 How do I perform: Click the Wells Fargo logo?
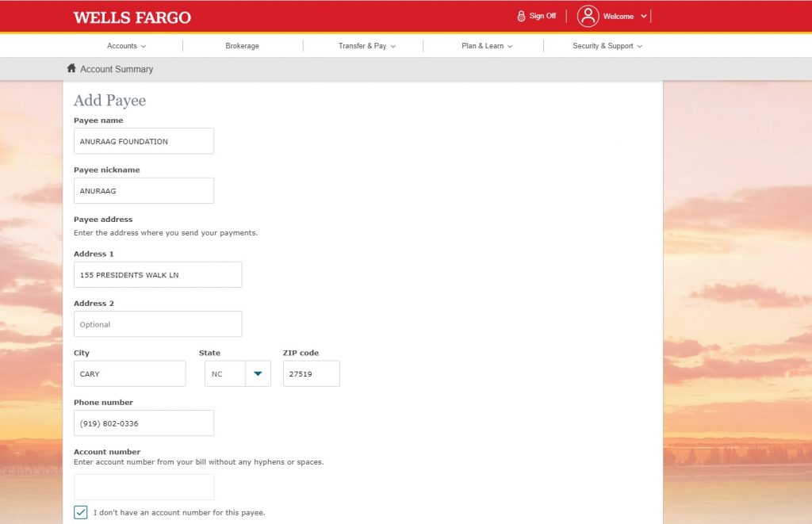pyautogui.click(x=132, y=17)
